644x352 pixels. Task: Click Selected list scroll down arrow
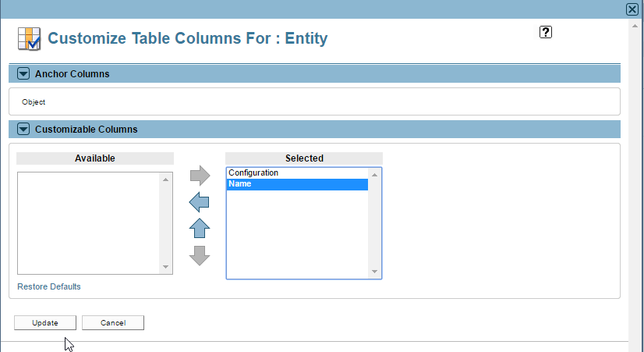coord(374,272)
